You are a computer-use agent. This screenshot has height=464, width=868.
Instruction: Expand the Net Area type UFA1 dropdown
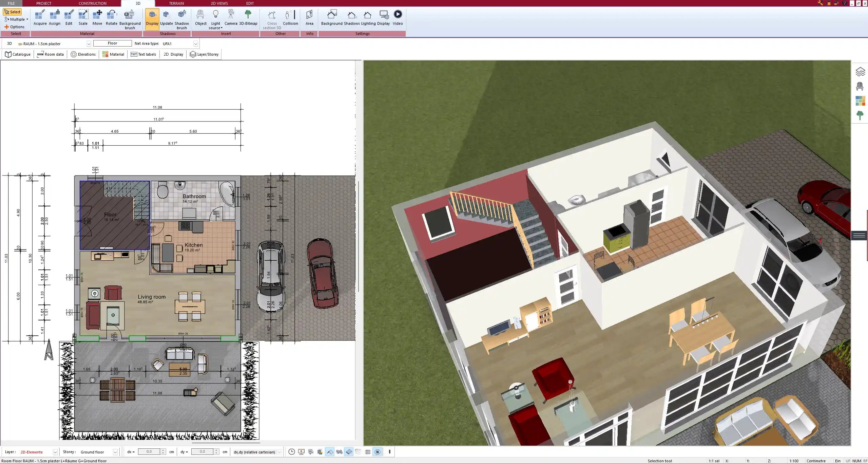click(x=195, y=43)
